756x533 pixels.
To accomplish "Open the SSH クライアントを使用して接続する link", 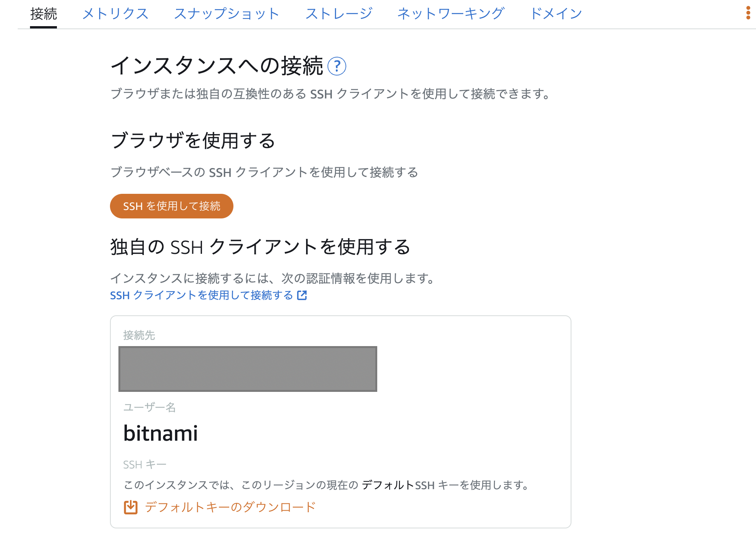I will click(x=201, y=295).
